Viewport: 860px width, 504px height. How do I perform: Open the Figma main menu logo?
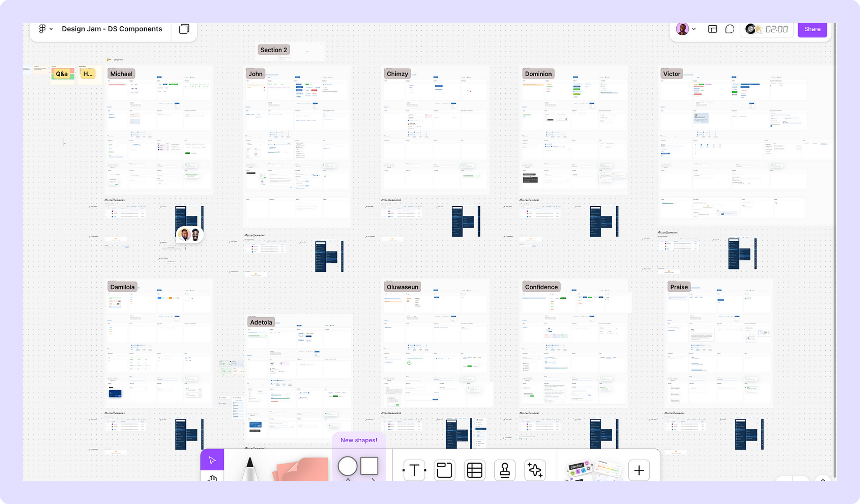pyautogui.click(x=42, y=29)
